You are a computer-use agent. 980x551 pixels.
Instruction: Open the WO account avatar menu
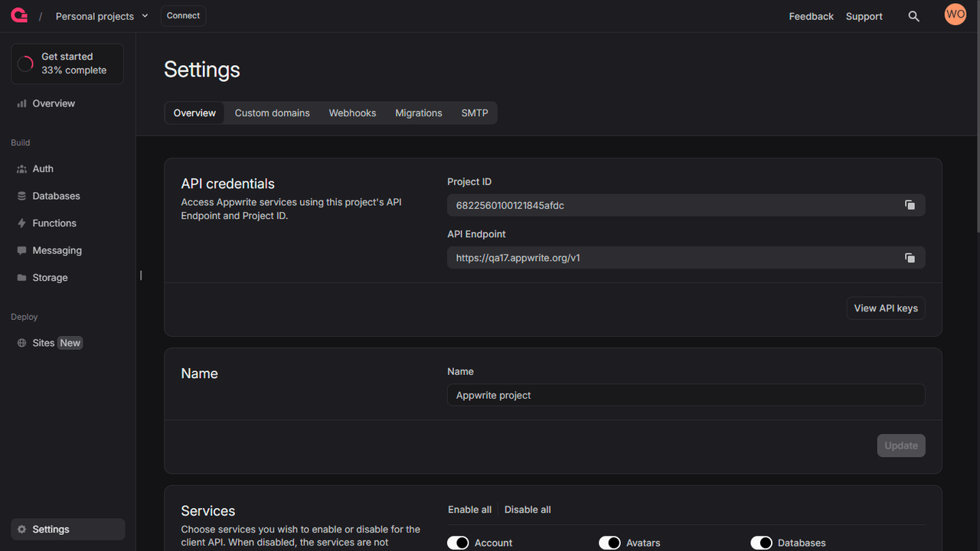(955, 14)
